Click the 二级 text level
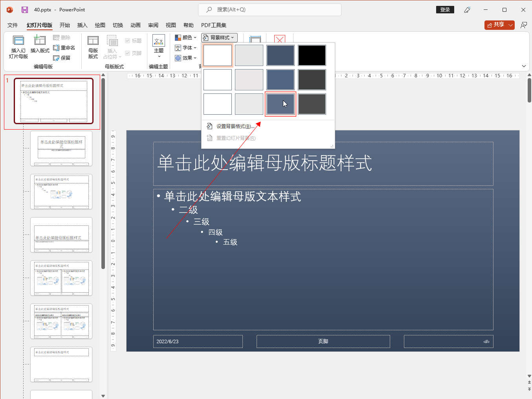The width and height of the screenshot is (532, 399). coord(189,210)
